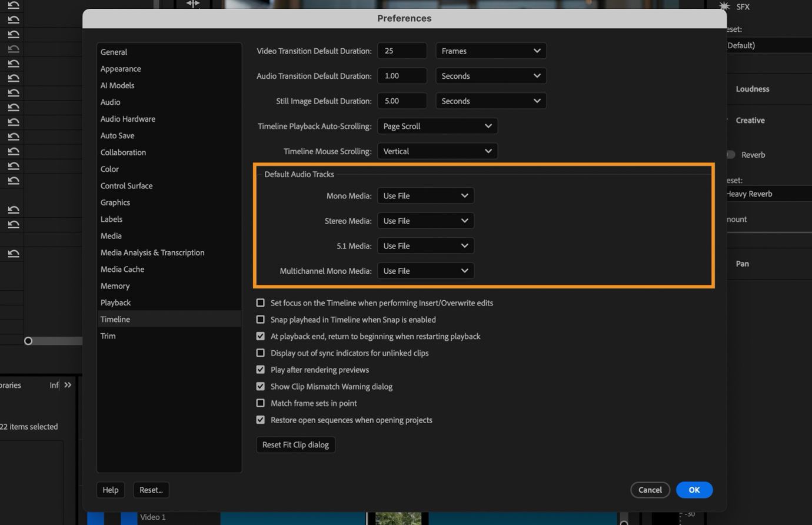Screen dimensions: 812x525
Task: Enable Match frame sets in point
Action: pos(261,403)
